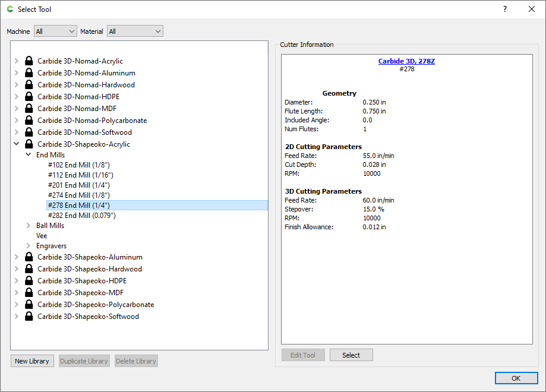
Task: Click the lock icon beside Carbide 3D-Nomad-Acrylic
Action: [x=29, y=61]
